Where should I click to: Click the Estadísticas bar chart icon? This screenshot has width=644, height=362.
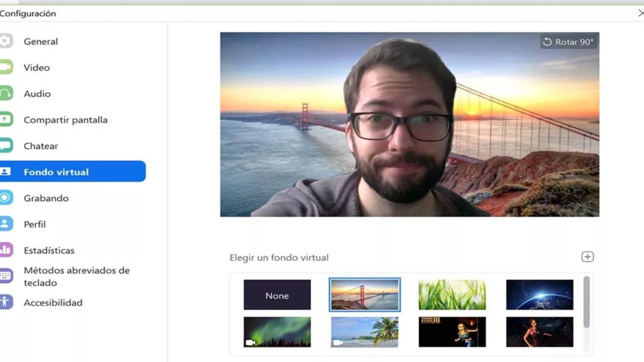coord(5,250)
